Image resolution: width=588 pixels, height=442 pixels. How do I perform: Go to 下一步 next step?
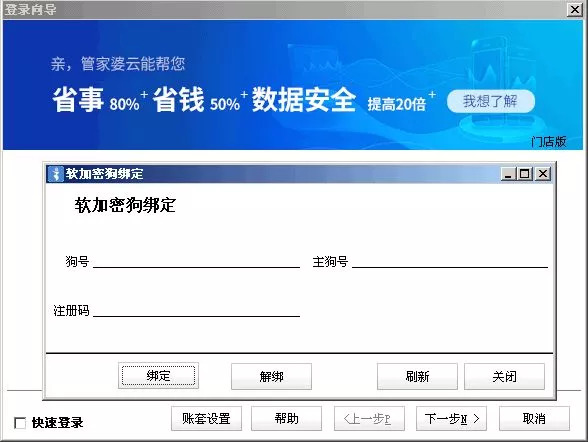coord(451,418)
